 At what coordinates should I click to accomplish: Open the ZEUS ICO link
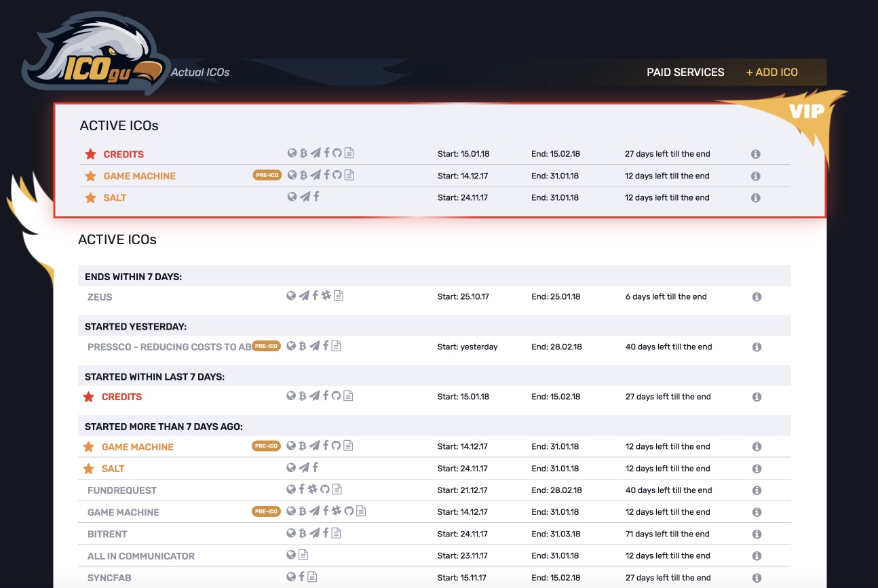[x=100, y=296]
